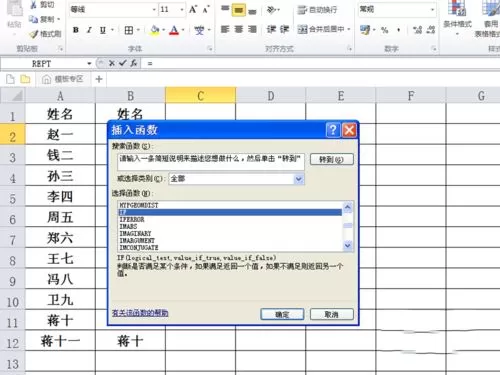
Task: Align text right
Action: [252, 29]
